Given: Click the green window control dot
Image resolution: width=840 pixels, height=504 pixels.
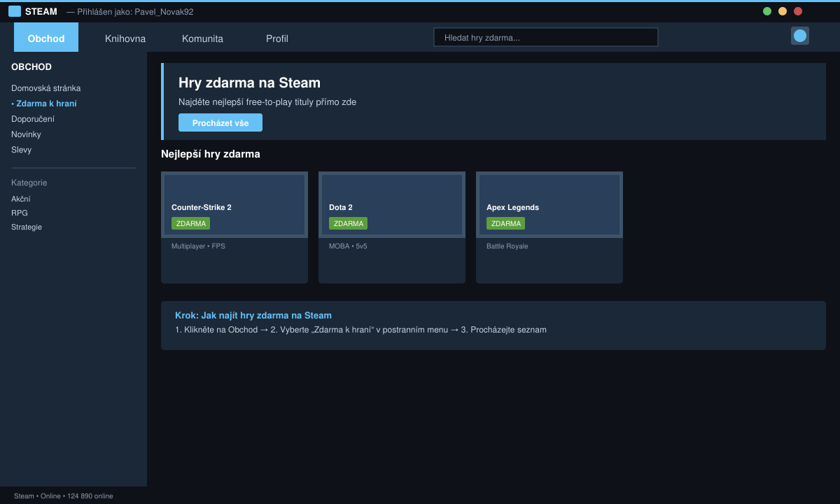Looking at the screenshot, I should tap(767, 11).
